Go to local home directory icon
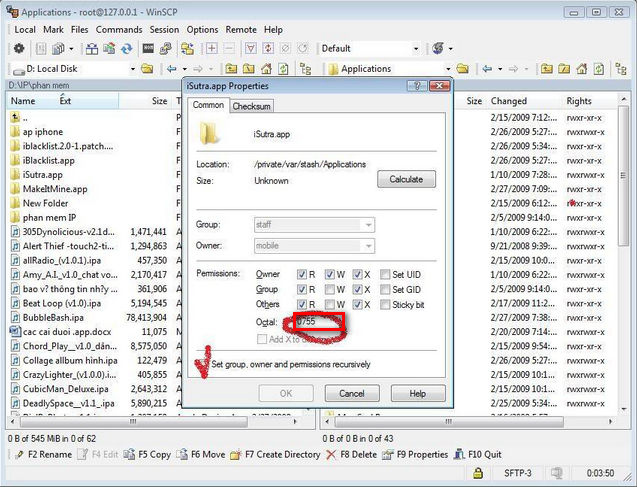The height and width of the screenshot is (487, 637). point(266,69)
